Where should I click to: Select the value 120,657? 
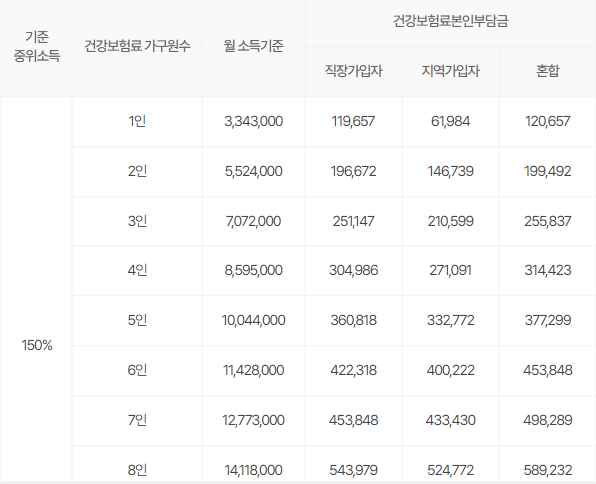pyautogui.click(x=548, y=121)
